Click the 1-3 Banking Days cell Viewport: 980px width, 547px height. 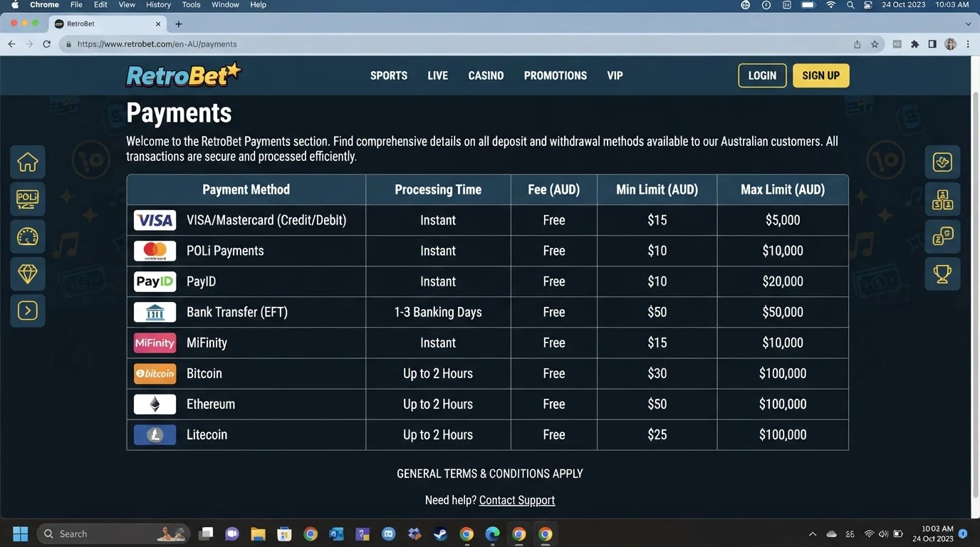click(438, 312)
